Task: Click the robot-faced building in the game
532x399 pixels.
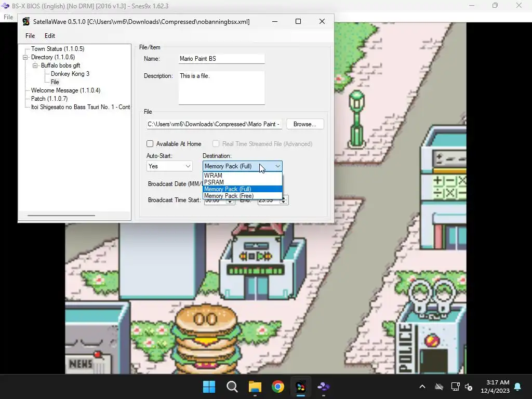Action: [x=261, y=261]
